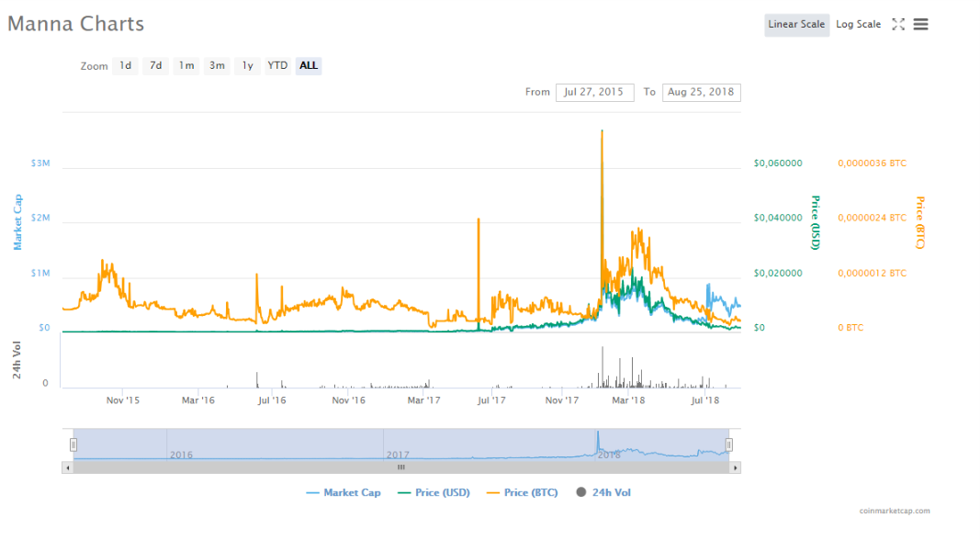The image size is (980, 540).
Task: Click the To date field
Action: pos(702,92)
